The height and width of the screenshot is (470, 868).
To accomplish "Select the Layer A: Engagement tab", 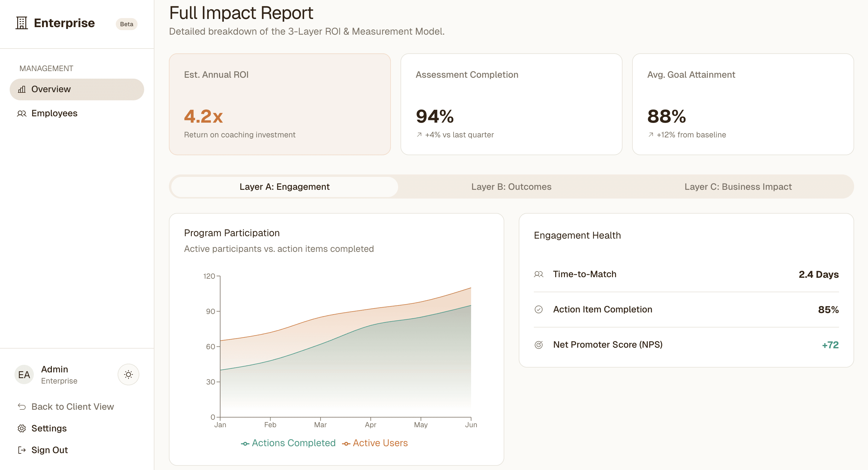I will pyautogui.click(x=284, y=187).
